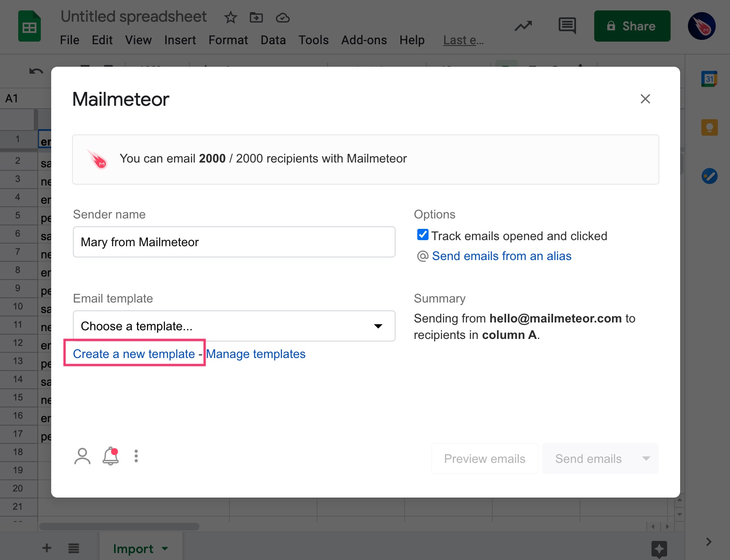Open the Insert menu

pos(180,40)
